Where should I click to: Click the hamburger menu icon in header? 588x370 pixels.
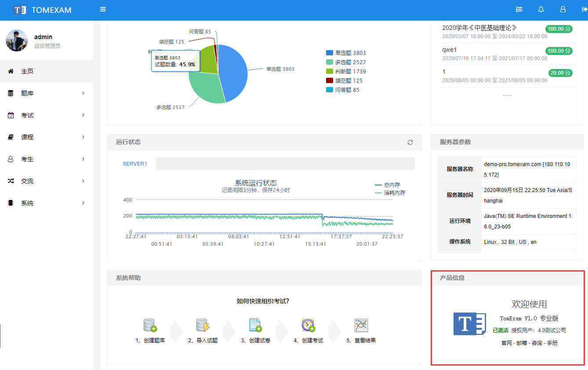coord(103,10)
